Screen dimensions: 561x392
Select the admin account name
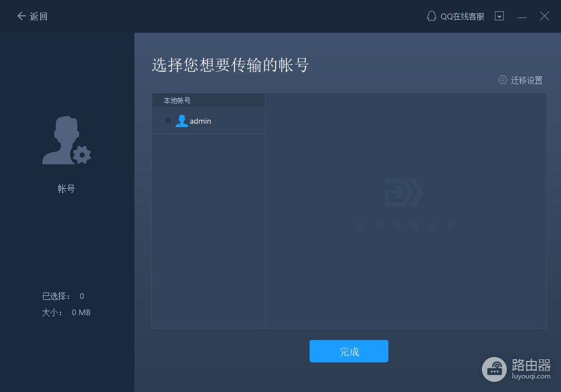tap(201, 121)
